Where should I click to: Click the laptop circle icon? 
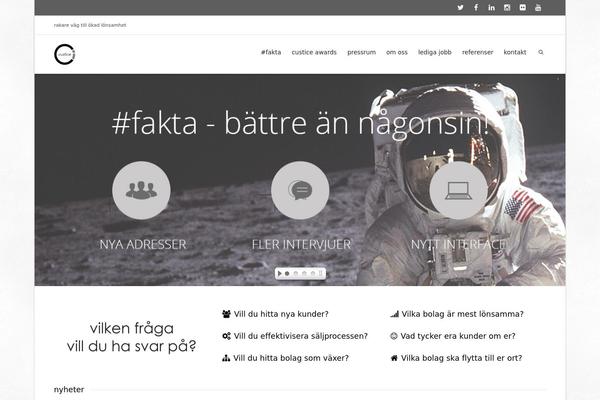458,190
